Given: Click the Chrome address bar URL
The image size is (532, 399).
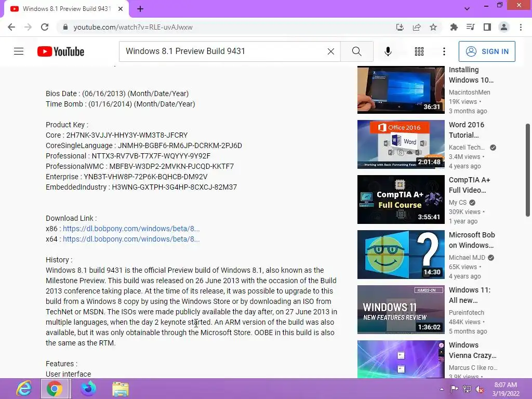Looking at the screenshot, I should click(x=133, y=27).
